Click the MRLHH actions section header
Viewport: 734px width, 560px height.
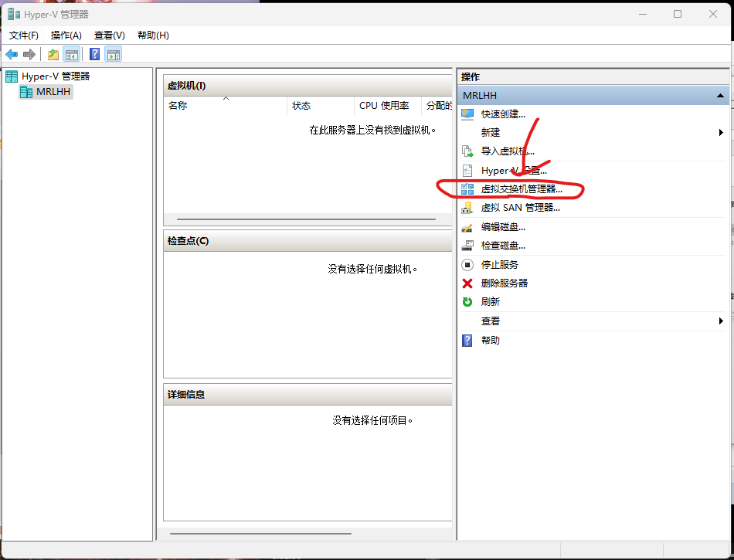pyautogui.click(x=593, y=96)
